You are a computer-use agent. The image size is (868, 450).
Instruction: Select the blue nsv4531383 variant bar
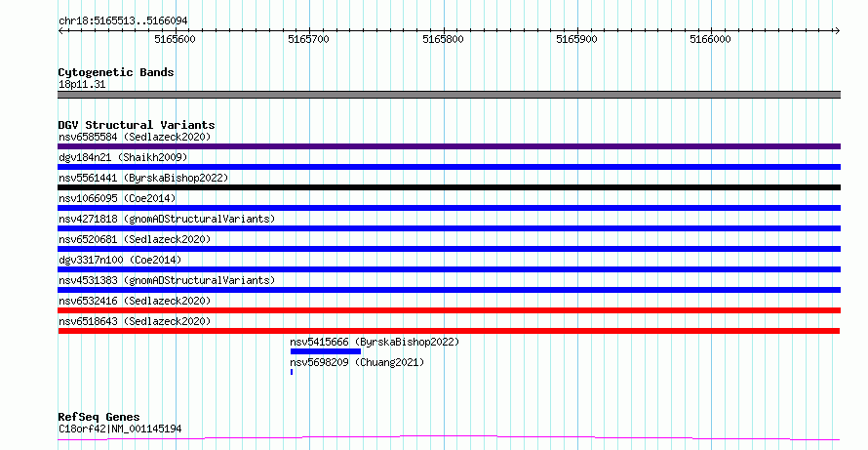[x=449, y=290]
